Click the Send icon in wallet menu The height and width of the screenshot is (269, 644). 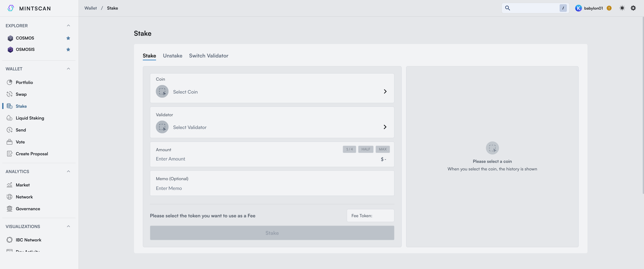pyautogui.click(x=9, y=130)
